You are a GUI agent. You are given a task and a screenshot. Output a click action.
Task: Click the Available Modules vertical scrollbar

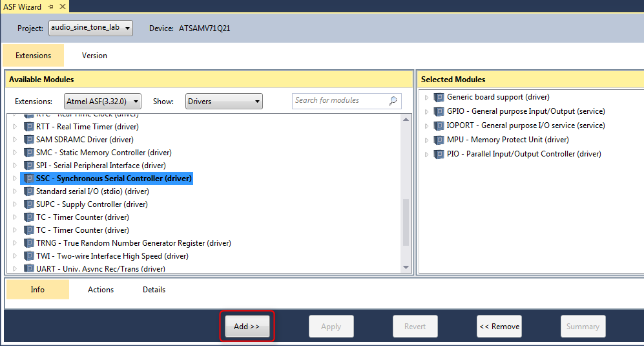click(x=406, y=220)
